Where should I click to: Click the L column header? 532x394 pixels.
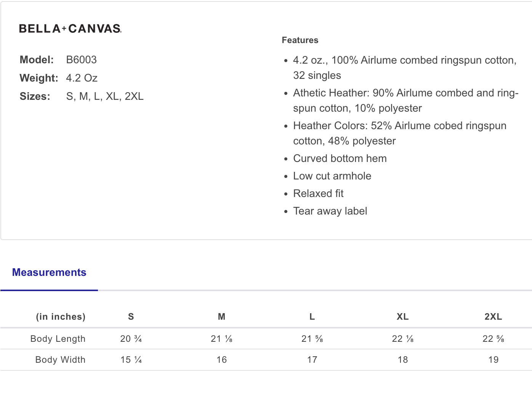tap(312, 317)
